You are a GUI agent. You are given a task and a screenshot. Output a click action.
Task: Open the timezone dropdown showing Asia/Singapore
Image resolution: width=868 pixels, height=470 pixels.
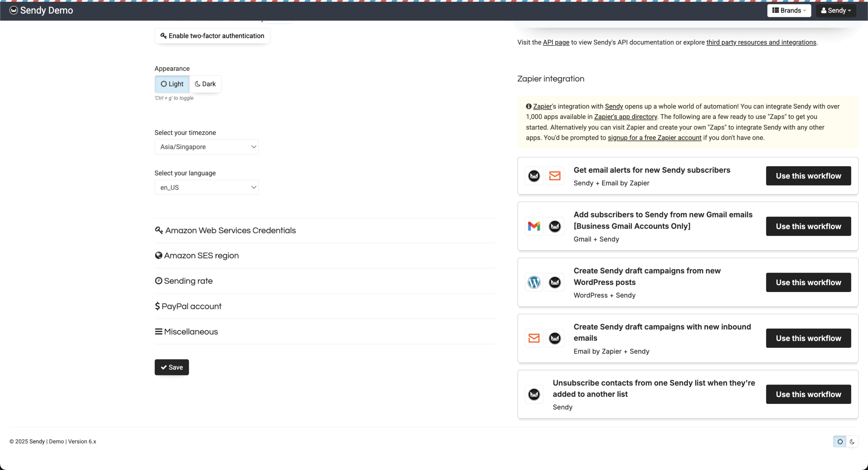point(206,146)
